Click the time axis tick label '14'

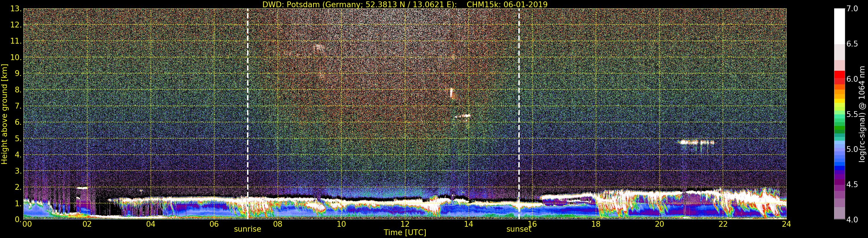pyautogui.click(x=468, y=224)
